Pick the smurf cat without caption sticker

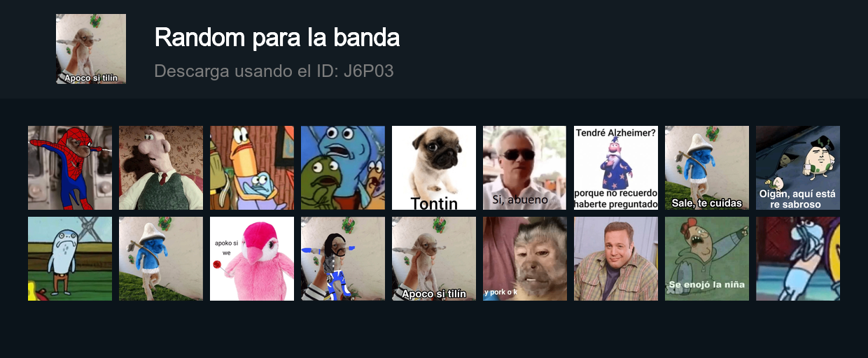click(x=161, y=259)
